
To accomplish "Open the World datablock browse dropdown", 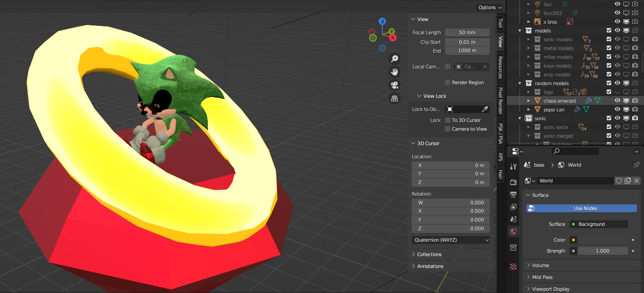I will [x=530, y=181].
